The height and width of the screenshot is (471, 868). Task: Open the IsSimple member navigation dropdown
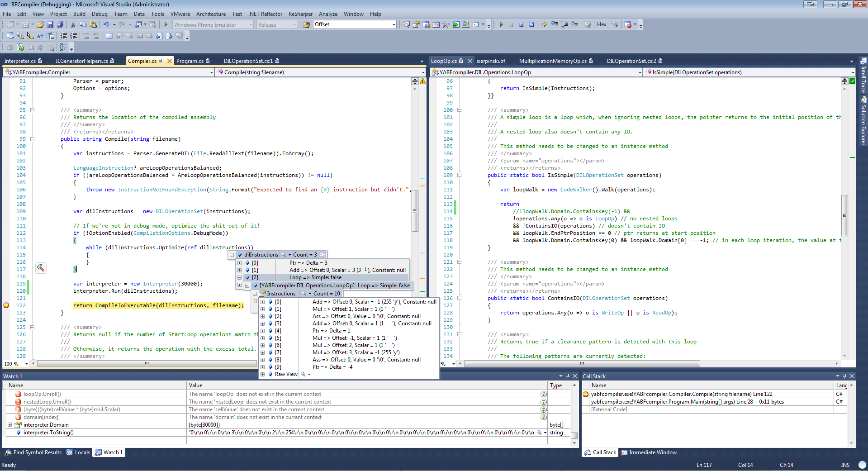click(853, 72)
